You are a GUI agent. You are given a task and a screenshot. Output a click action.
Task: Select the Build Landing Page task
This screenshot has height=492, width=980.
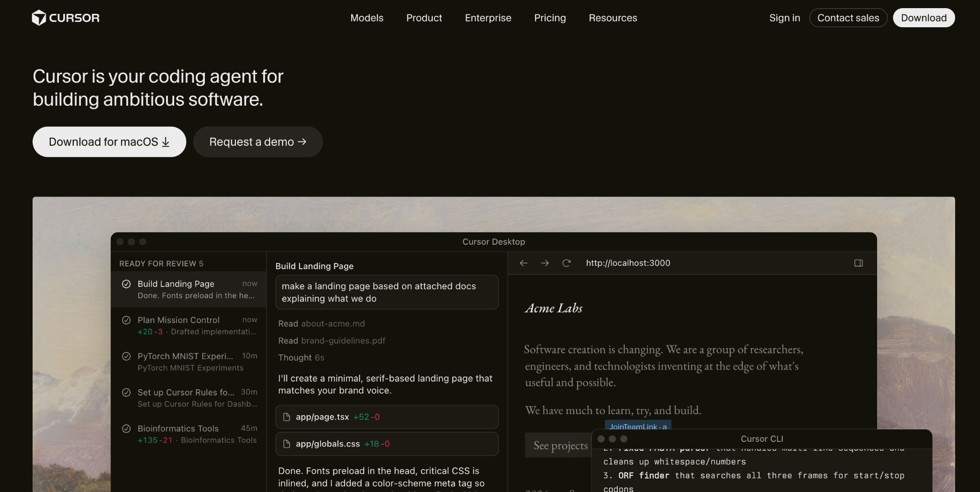tap(189, 289)
